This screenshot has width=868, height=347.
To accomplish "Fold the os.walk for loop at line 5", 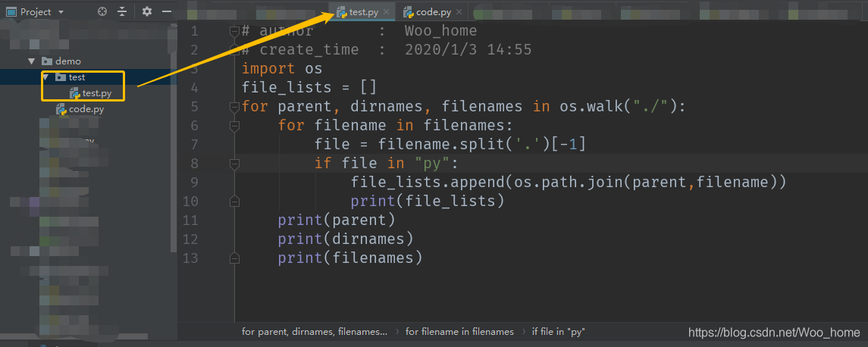I will click(234, 107).
